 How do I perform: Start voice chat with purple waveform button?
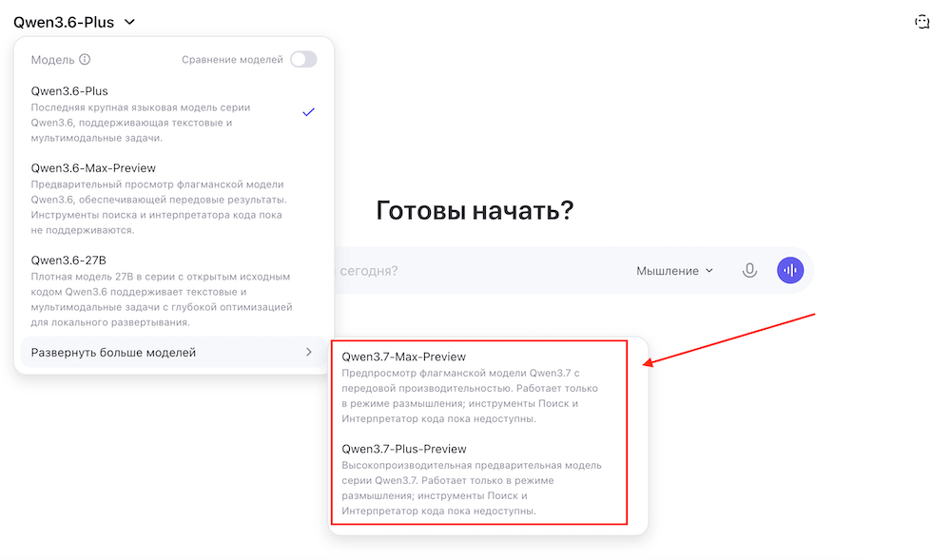pyautogui.click(x=790, y=270)
